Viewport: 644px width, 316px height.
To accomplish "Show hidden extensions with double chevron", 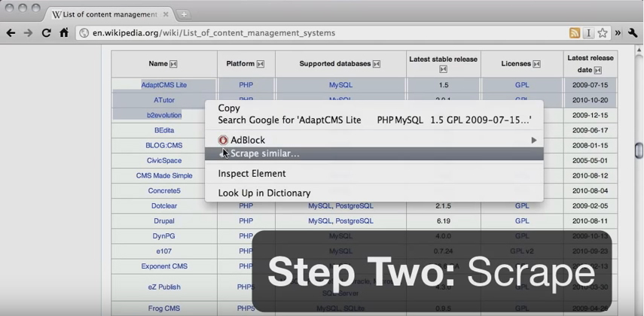I will [618, 33].
